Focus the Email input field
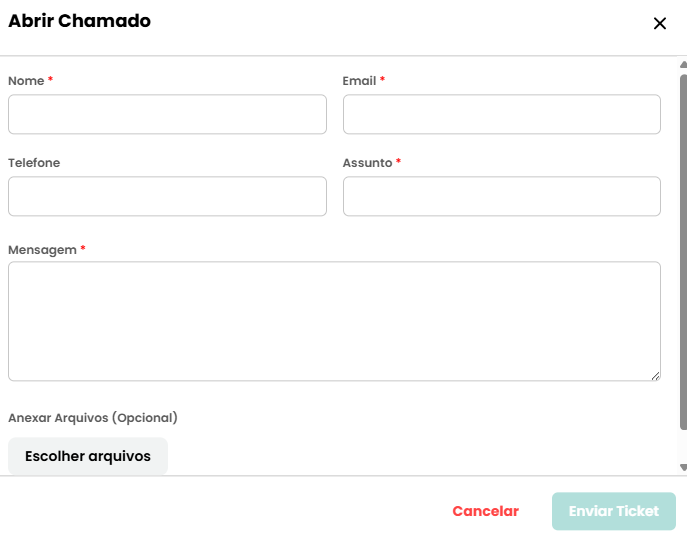687x541 pixels. coord(502,114)
